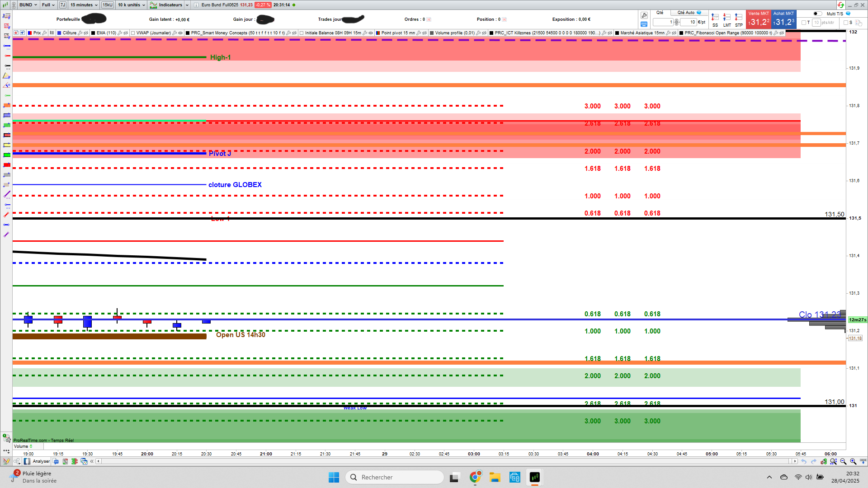Click the blue keyboard shortcuts icon
Image resolution: width=868 pixels, height=488 pixels.
click(644, 24)
